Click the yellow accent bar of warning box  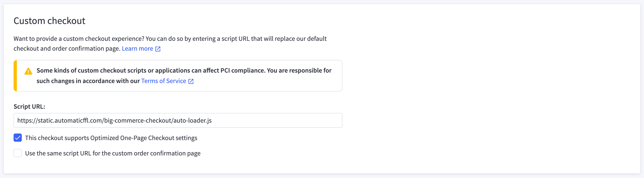point(15,76)
